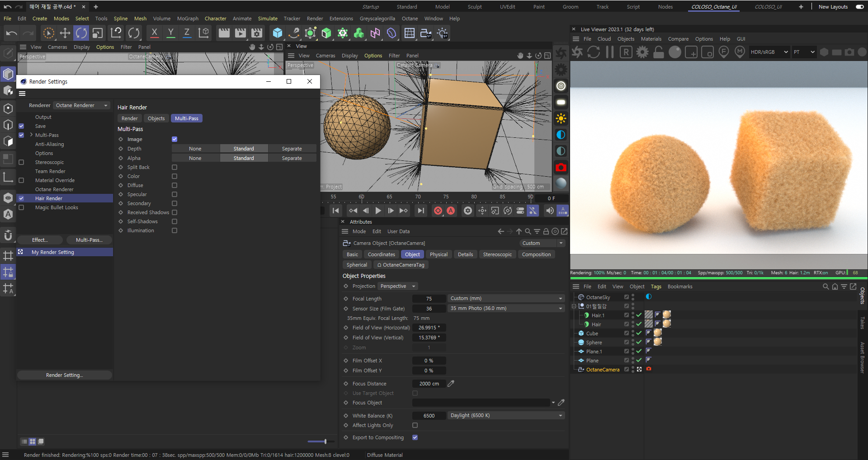
Task: Open White Balance Daylight dropdown
Action: pos(506,415)
